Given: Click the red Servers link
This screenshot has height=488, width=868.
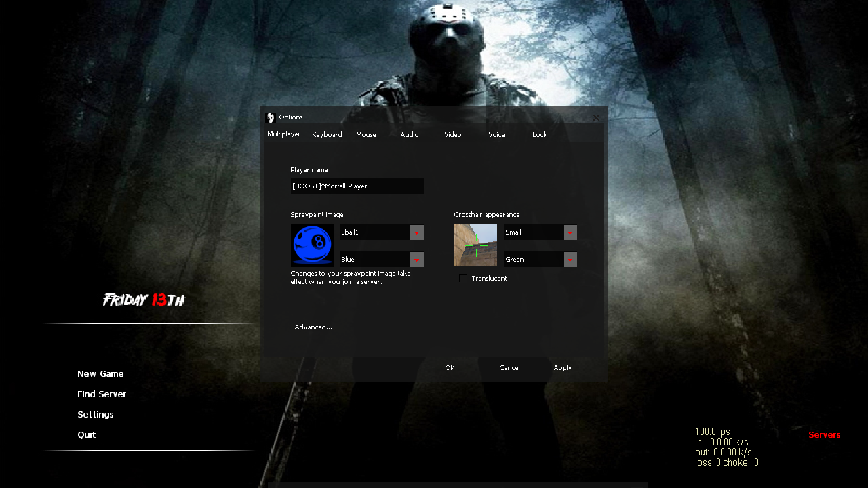Looking at the screenshot, I should [x=824, y=435].
